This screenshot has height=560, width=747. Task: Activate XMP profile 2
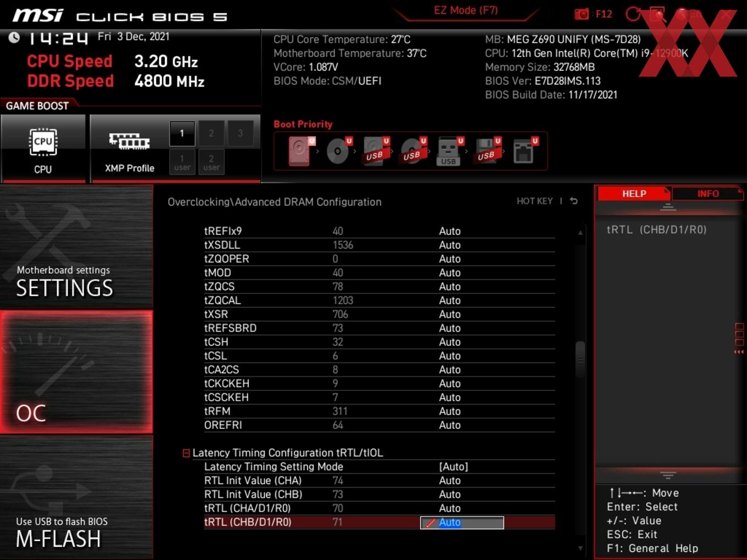tap(211, 133)
